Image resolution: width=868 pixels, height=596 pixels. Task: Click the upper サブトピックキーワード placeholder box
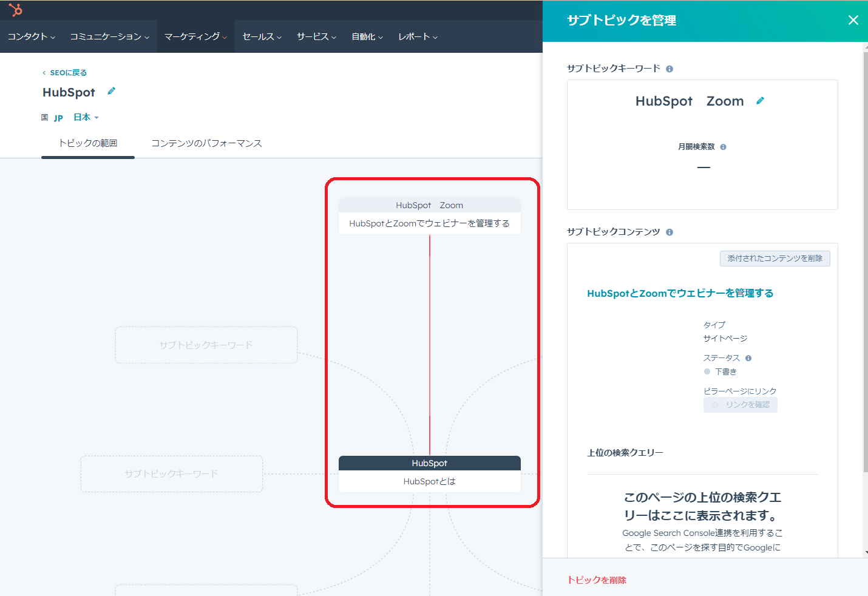206,345
